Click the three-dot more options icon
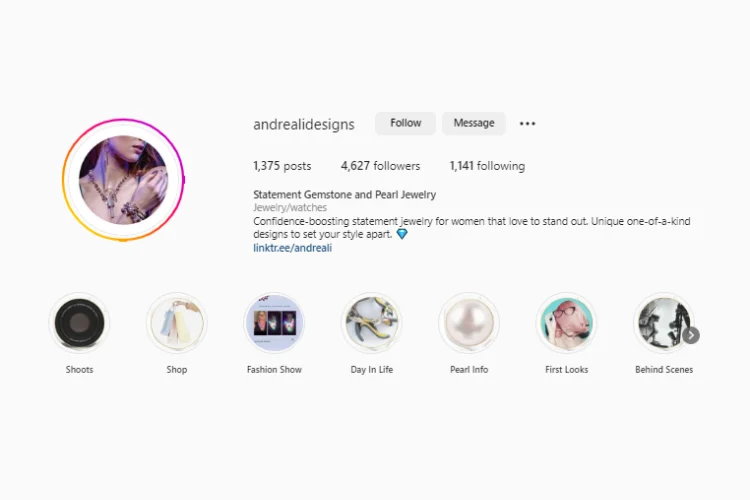The width and height of the screenshot is (750, 500). coord(528,123)
